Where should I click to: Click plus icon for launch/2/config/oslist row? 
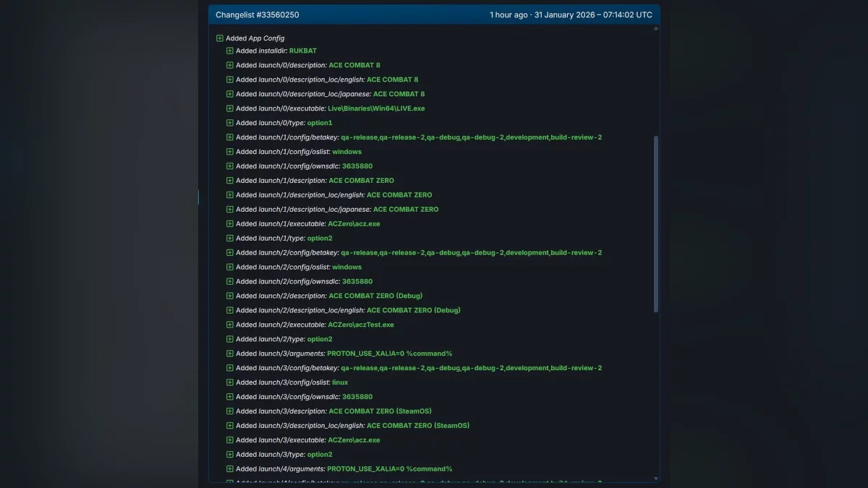[x=230, y=267]
